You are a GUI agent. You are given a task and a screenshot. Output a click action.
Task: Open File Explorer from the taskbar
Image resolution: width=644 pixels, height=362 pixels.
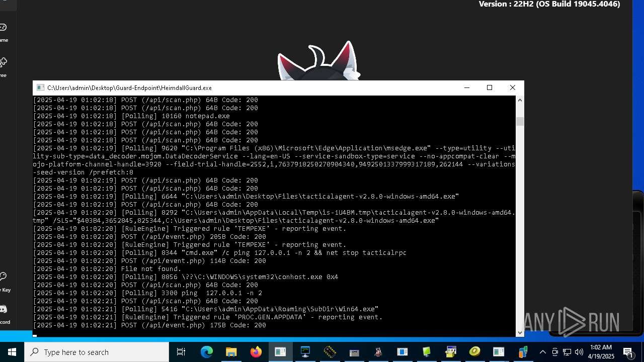(x=231, y=352)
